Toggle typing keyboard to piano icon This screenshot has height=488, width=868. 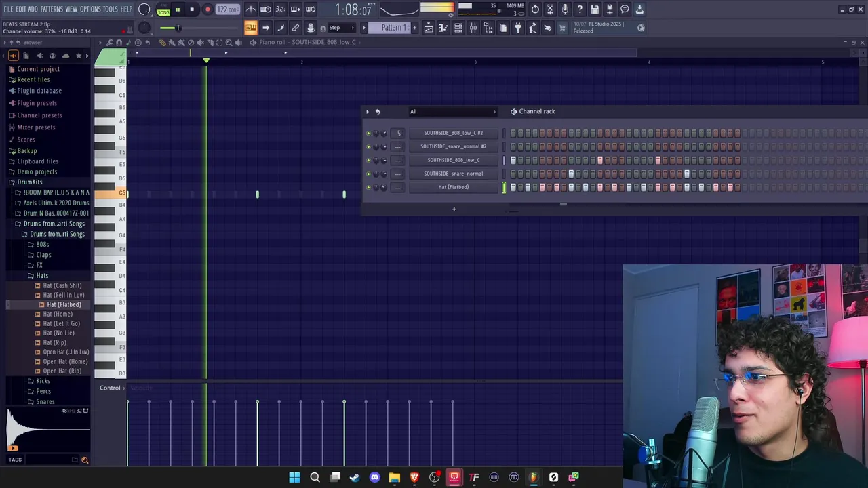coord(251,28)
